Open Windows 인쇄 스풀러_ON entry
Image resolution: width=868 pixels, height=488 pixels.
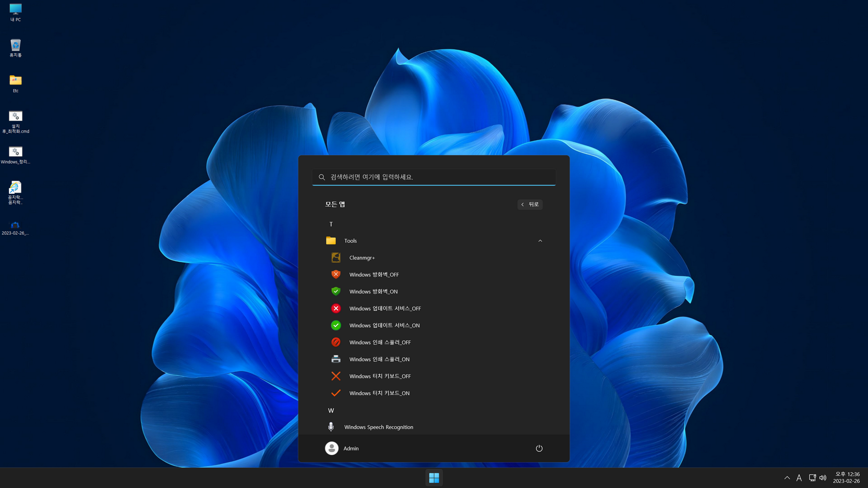pyautogui.click(x=434, y=359)
